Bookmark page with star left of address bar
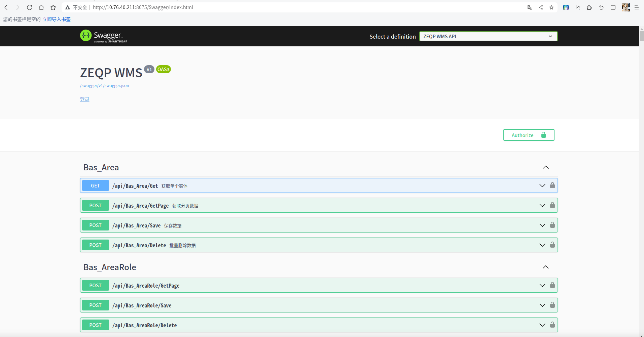644x337 pixels. pyautogui.click(x=53, y=7)
